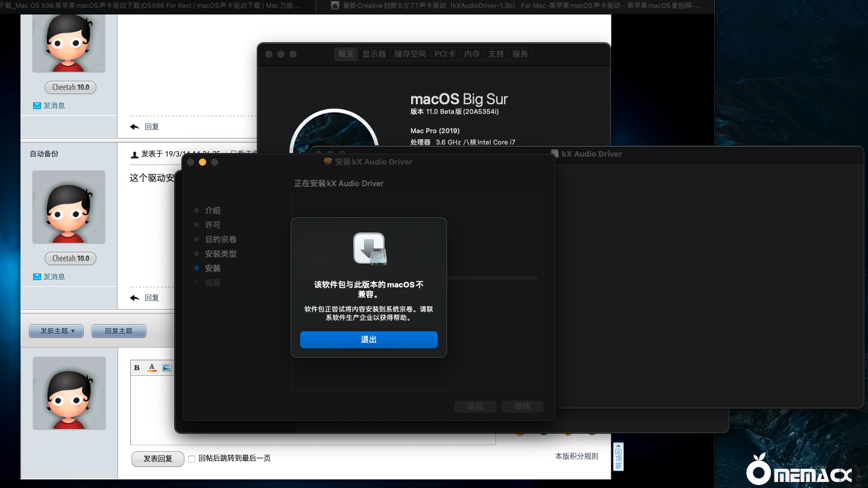Click the reply arrow icon in middle post
868x488 pixels.
coord(134,298)
